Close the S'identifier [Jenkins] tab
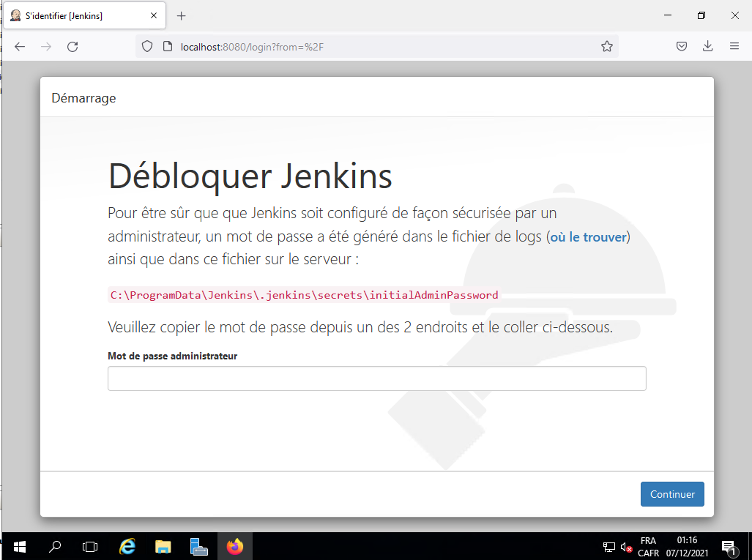This screenshot has width=752, height=560. point(155,15)
